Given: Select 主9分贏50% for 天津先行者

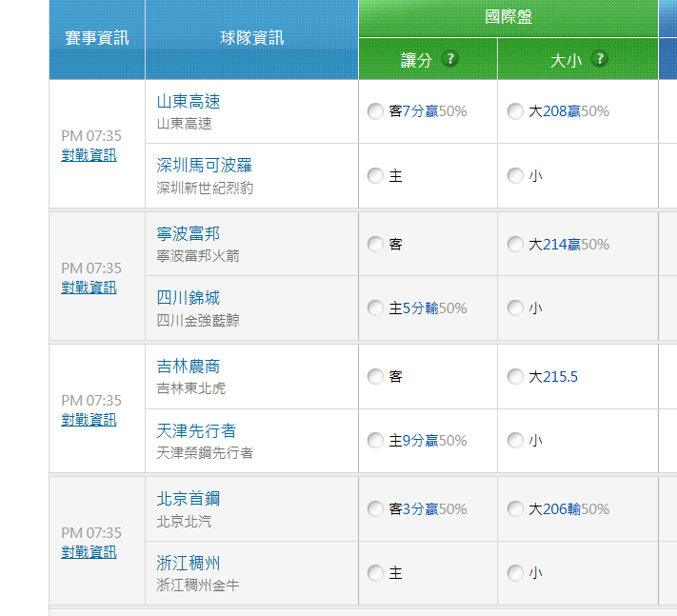Looking at the screenshot, I should 375,441.
